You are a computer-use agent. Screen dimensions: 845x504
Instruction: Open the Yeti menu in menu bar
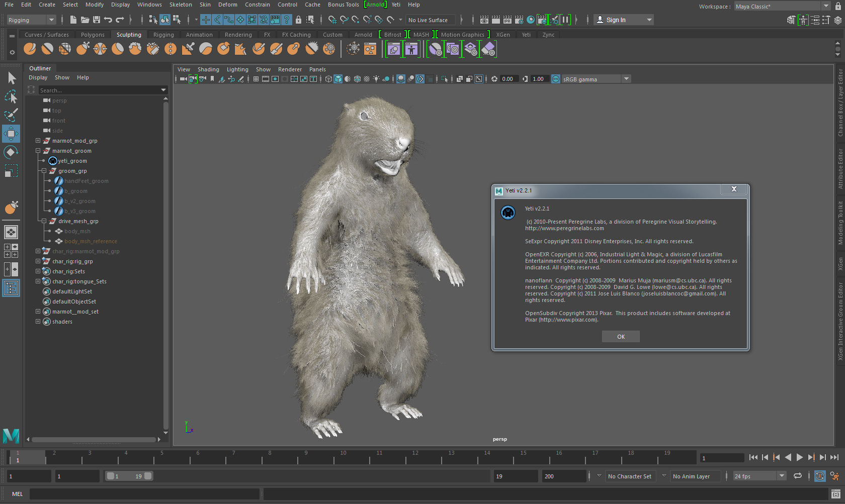point(396,5)
